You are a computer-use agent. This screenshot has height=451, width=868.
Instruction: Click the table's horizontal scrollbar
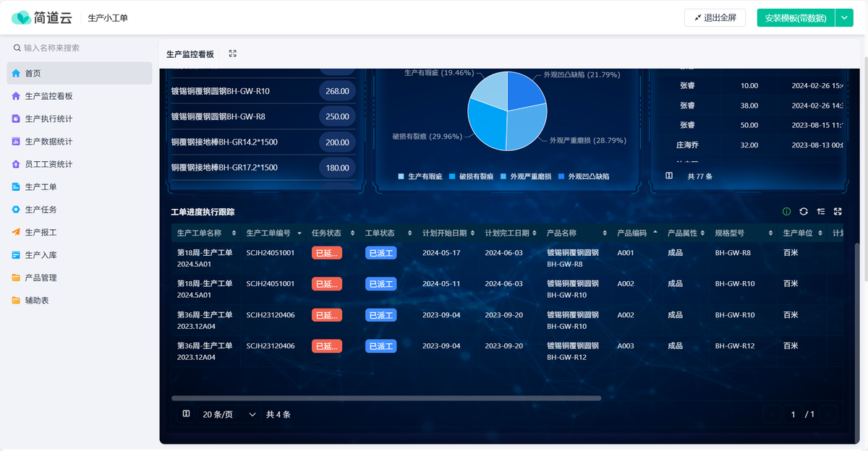(x=386, y=398)
